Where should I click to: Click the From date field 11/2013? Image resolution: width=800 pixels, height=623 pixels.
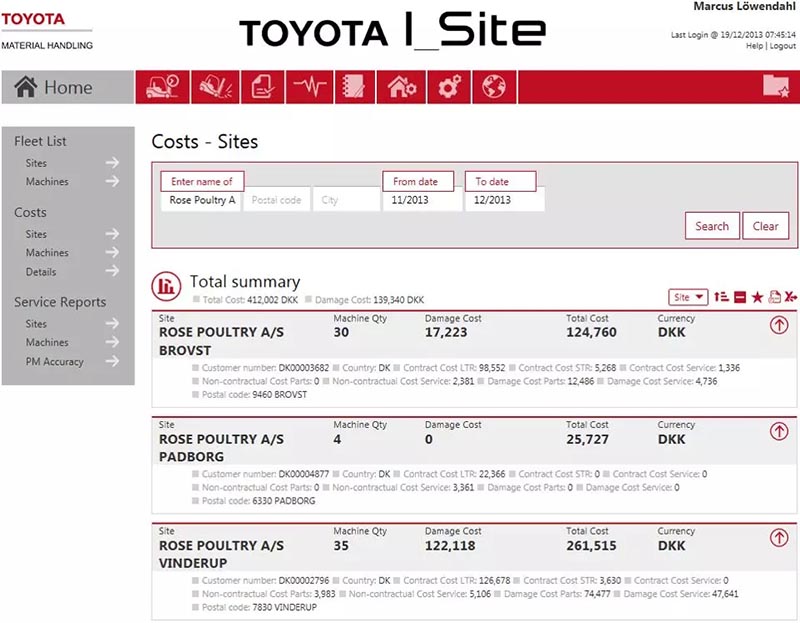tap(422, 200)
